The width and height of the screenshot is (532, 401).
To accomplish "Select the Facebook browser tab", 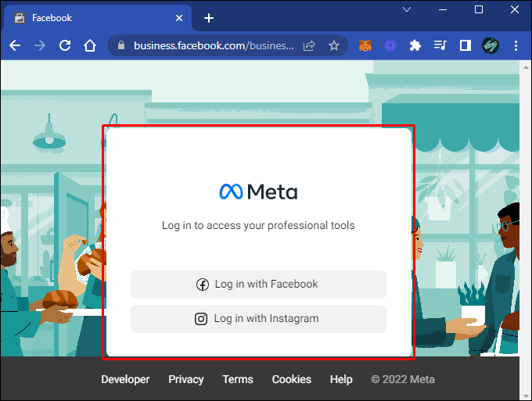I will [x=98, y=18].
